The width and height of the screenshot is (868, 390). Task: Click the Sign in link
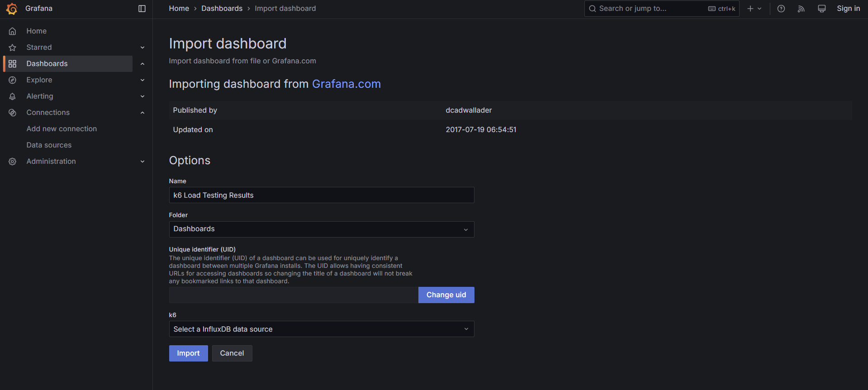pos(849,9)
